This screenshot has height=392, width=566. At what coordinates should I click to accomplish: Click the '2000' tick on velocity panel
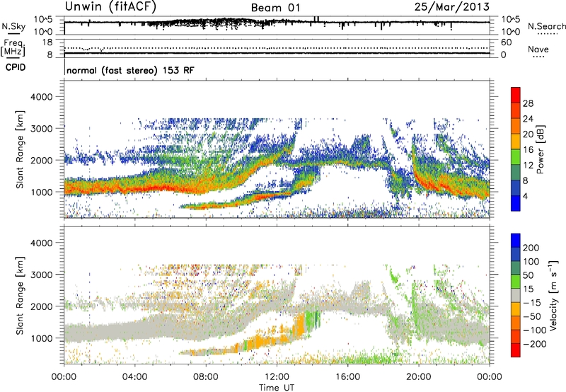tap(41, 306)
